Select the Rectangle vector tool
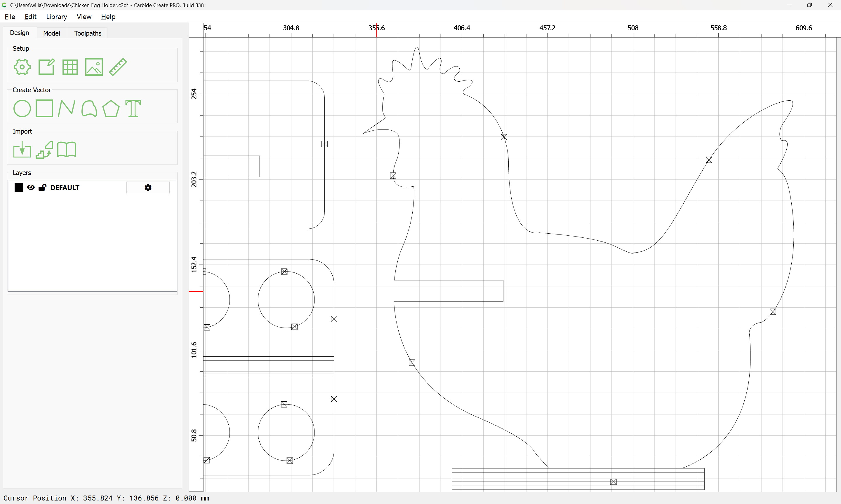841x504 pixels. [44, 109]
